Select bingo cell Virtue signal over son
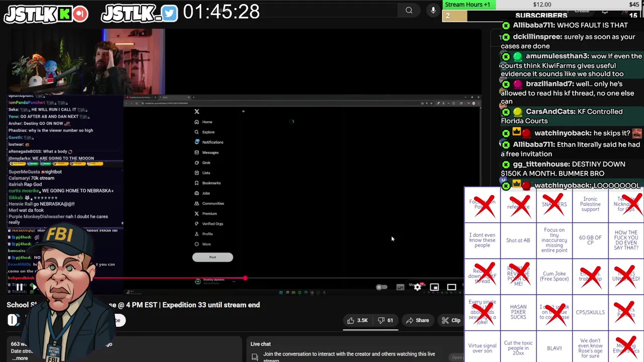Screen dimensions: 644x362 coord(482,348)
